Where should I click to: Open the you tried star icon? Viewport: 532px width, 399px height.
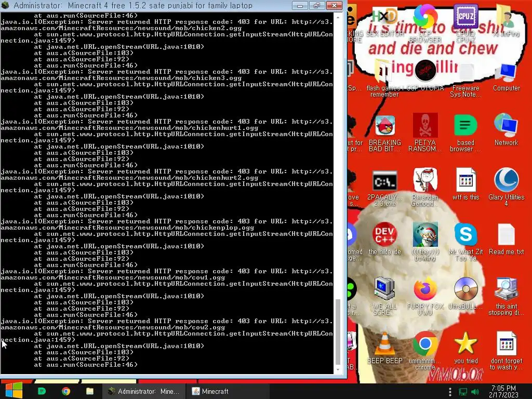(x=465, y=343)
